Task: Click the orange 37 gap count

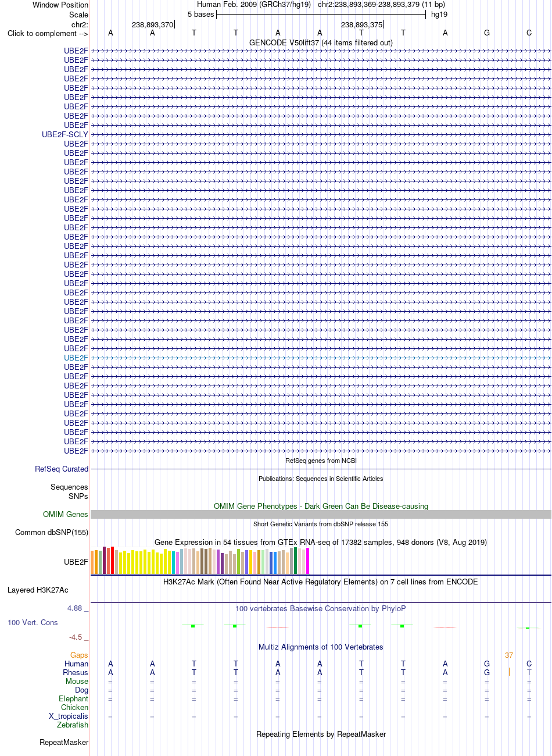Action: click(x=509, y=655)
